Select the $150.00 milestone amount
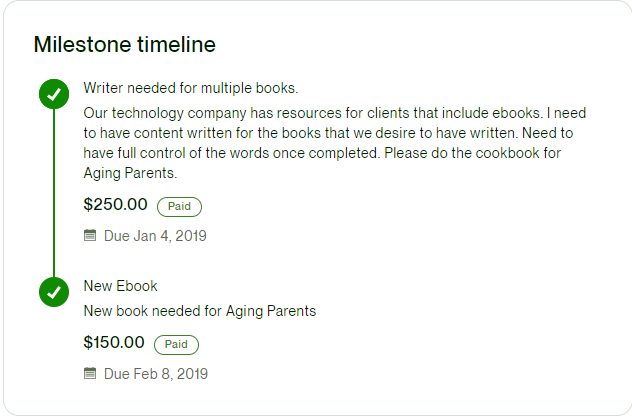632x416 pixels. coord(114,343)
